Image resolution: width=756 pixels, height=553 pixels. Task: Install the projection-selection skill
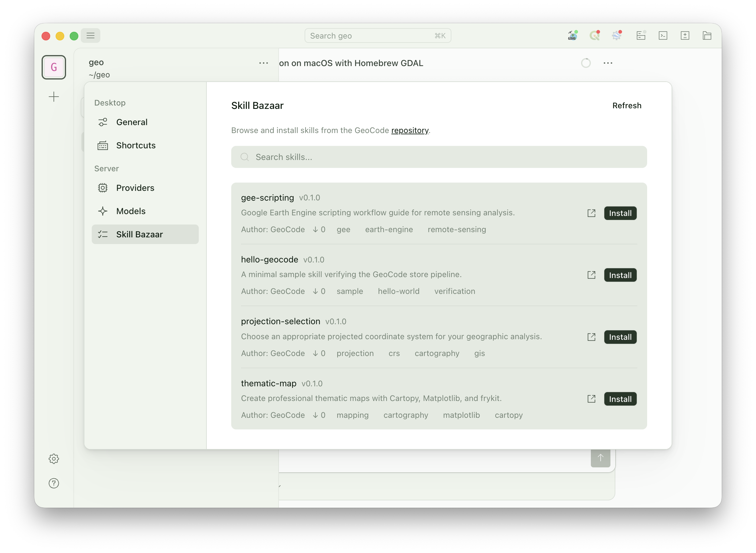tap(620, 337)
